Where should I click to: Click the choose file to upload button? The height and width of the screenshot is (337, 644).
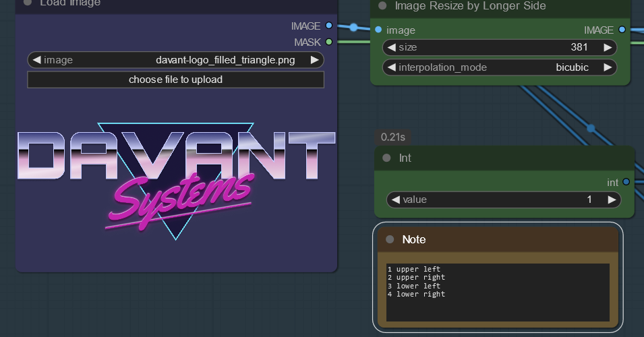click(x=175, y=80)
